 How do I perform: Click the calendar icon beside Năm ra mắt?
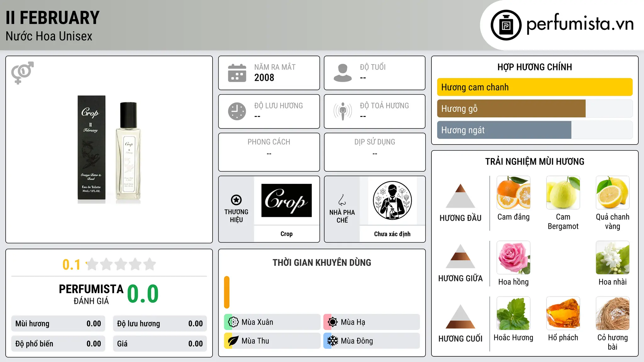pos(237,73)
